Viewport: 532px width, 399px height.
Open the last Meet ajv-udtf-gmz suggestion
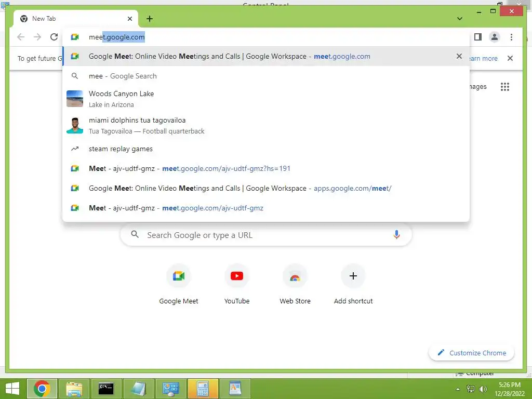pos(266,208)
